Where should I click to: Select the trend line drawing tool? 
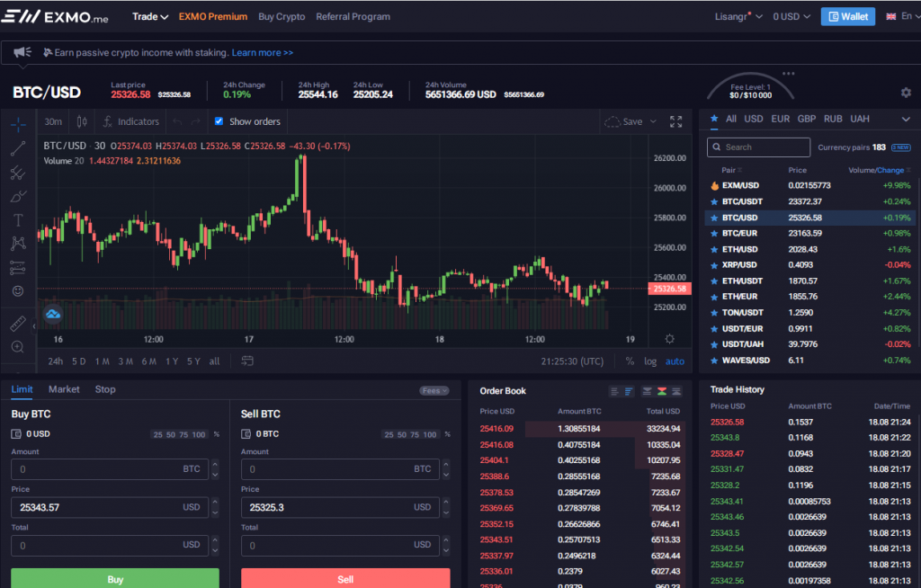tap(18, 148)
